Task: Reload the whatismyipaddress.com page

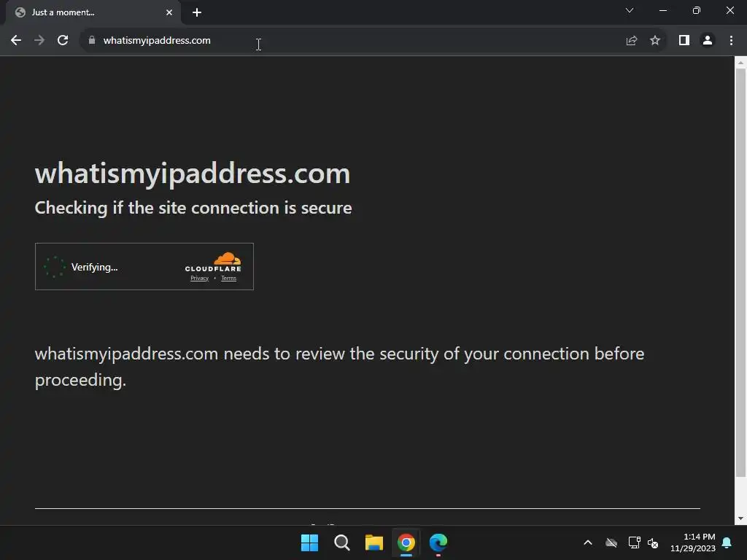Action: (x=63, y=41)
